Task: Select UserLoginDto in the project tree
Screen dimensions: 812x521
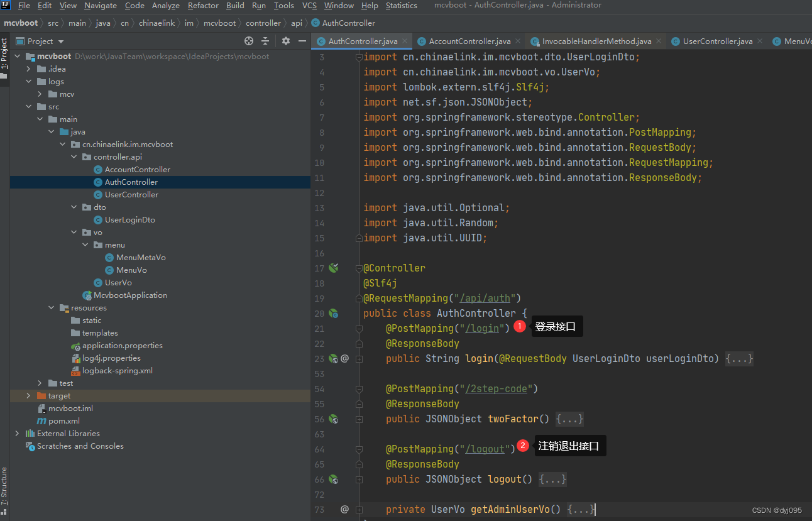Action: [129, 220]
